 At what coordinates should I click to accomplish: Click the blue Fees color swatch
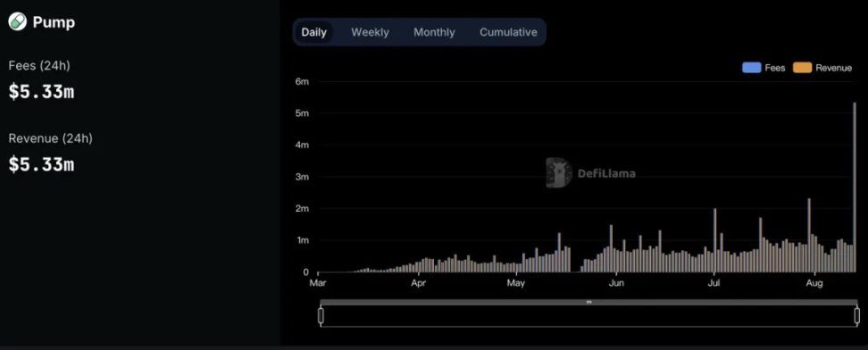pos(751,68)
